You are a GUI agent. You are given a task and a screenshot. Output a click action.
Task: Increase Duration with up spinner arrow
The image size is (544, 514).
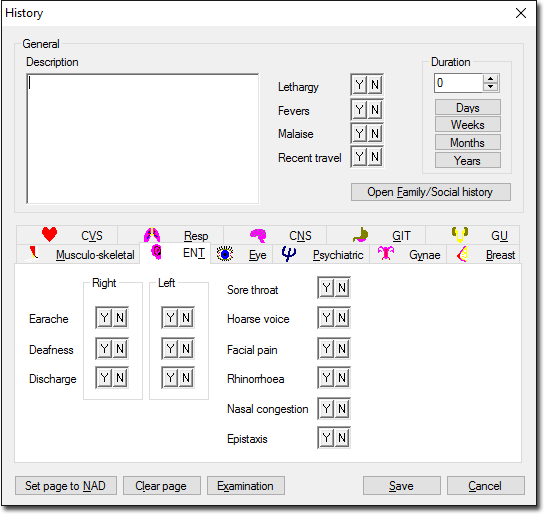(x=490, y=79)
